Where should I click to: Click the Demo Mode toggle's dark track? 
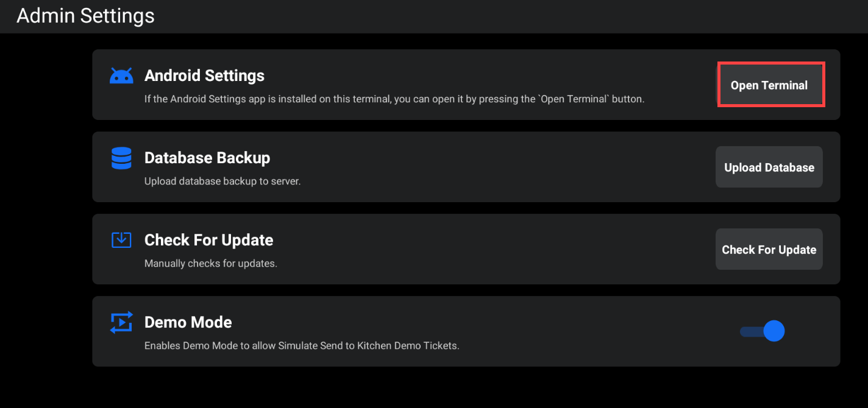[x=750, y=331]
